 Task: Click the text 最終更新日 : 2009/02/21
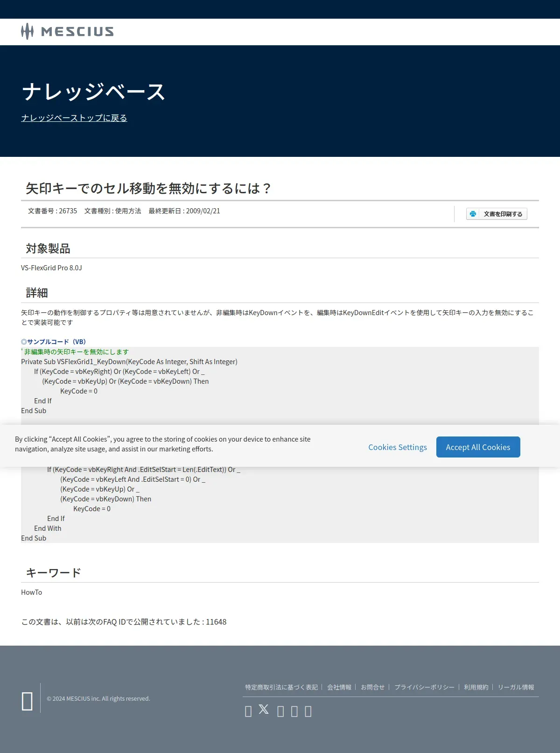pyautogui.click(x=184, y=211)
